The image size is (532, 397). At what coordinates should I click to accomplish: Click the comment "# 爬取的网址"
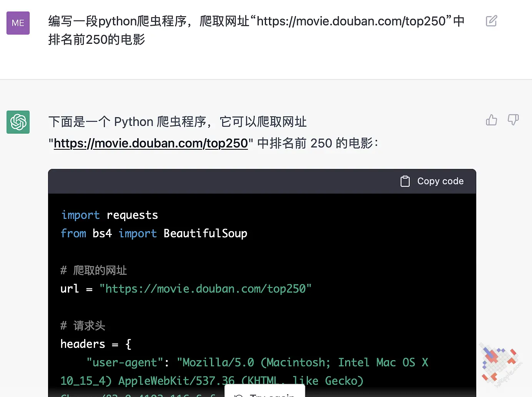tap(94, 270)
